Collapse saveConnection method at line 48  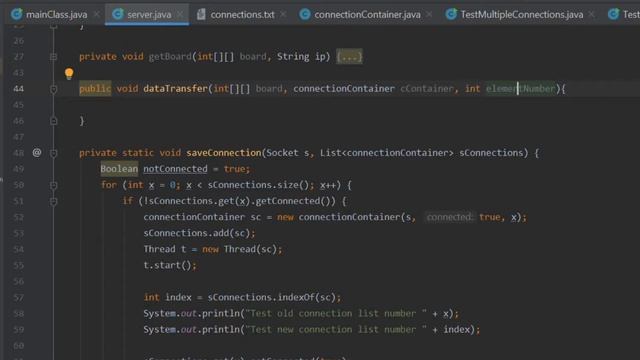[53, 153]
